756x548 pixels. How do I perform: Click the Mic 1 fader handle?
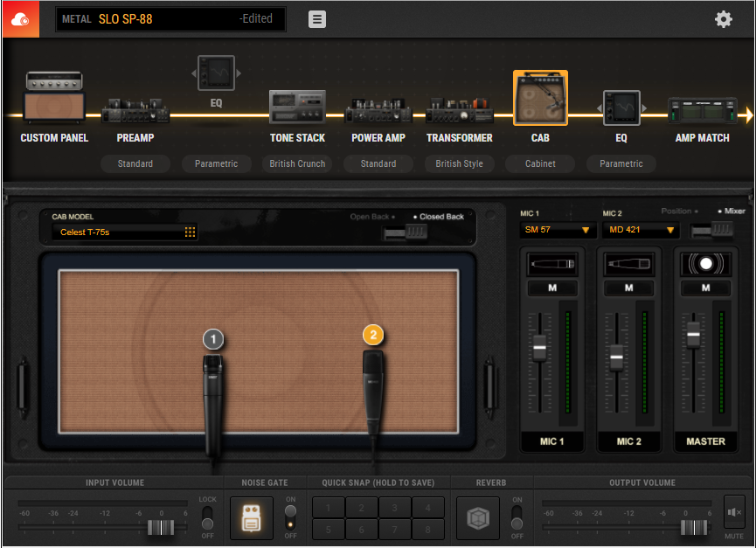pos(539,348)
